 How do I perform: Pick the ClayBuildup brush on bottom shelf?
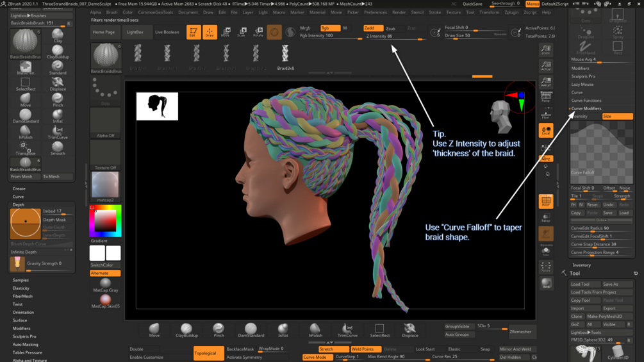pyautogui.click(x=186, y=330)
